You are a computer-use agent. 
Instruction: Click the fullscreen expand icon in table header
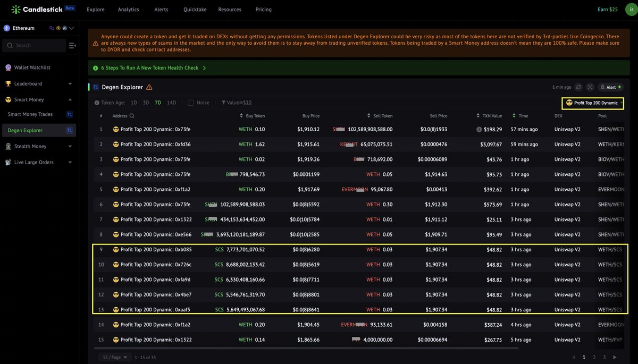(x=590, y=87)
